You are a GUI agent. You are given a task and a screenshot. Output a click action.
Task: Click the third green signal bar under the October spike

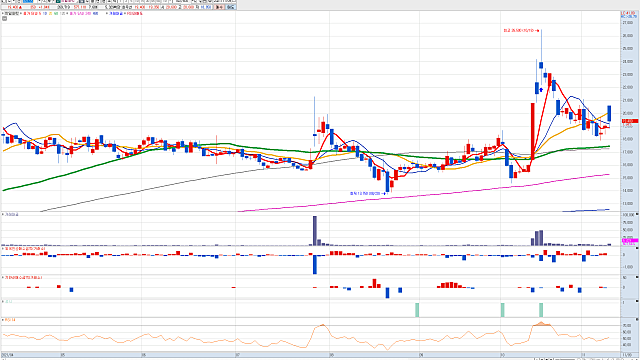(541, 310)
